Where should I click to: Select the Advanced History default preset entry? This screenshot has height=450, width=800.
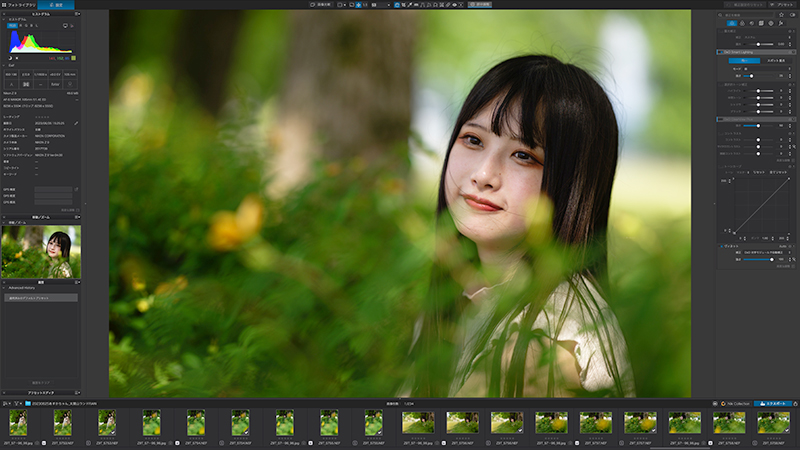[41, 298]
